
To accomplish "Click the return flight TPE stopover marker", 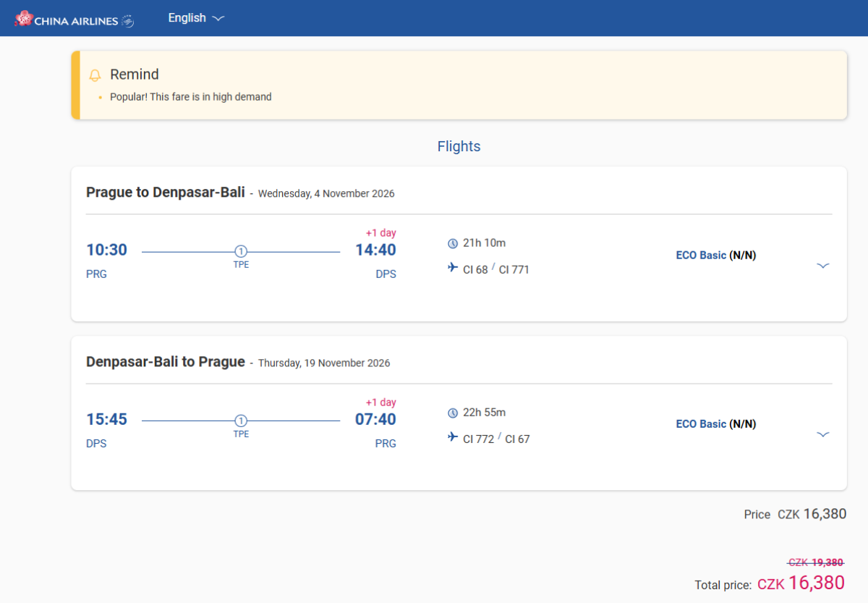I will (241, 421).
